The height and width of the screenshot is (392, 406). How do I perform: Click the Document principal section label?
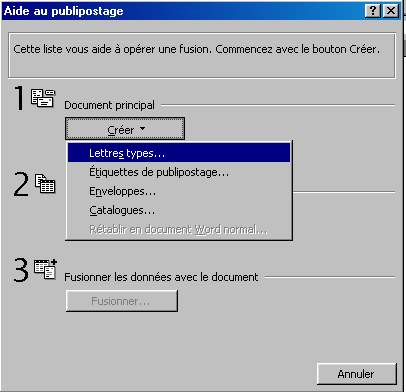click(x=109, y=105)
